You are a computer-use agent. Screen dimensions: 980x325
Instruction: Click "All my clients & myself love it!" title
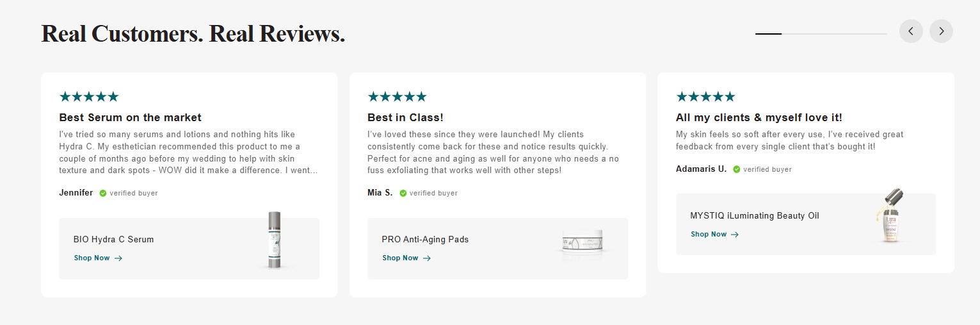point(759,117)
